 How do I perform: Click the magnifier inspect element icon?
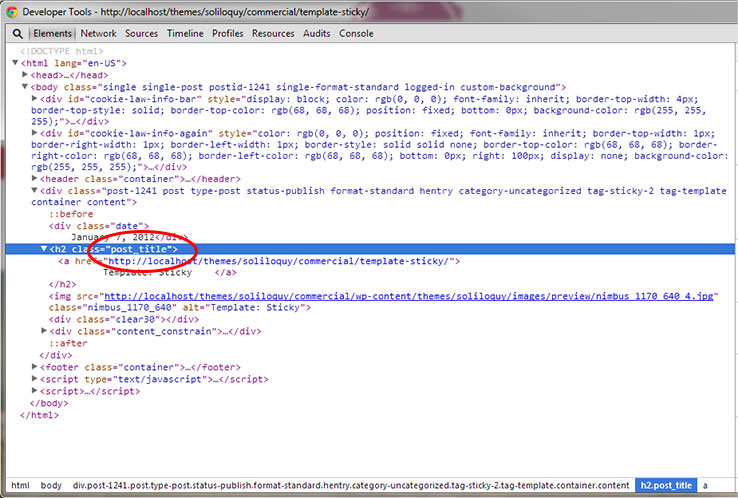tap(17, 33)
